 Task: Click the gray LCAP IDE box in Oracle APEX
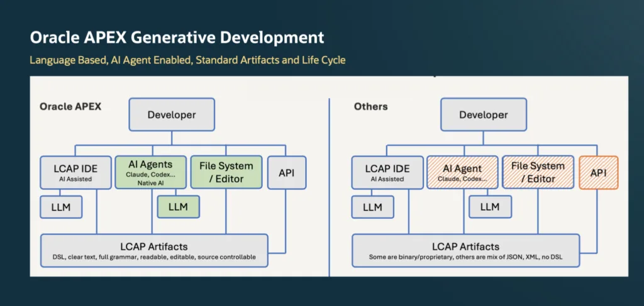tap(76, 172)
